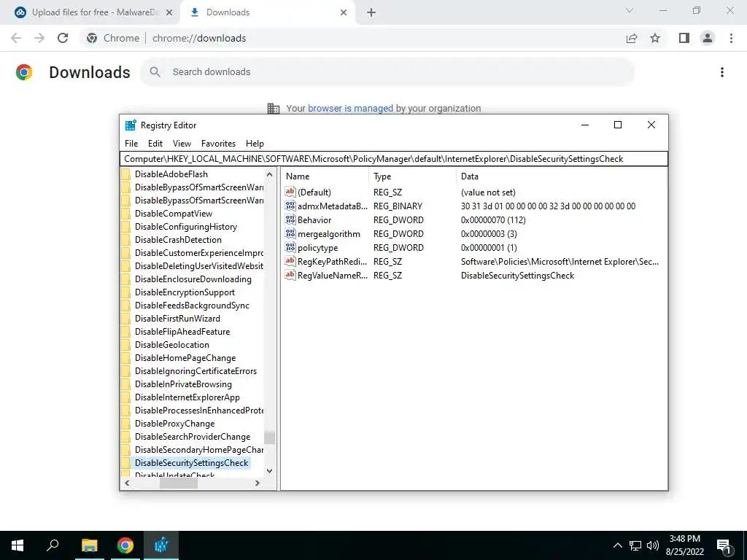
Task: Select the DisableHomePageChange key
Action: [x=185, y=358]
